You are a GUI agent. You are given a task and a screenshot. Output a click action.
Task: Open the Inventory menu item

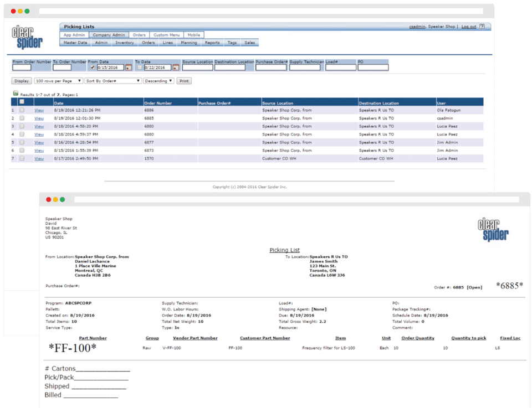(x=125, y=43)
